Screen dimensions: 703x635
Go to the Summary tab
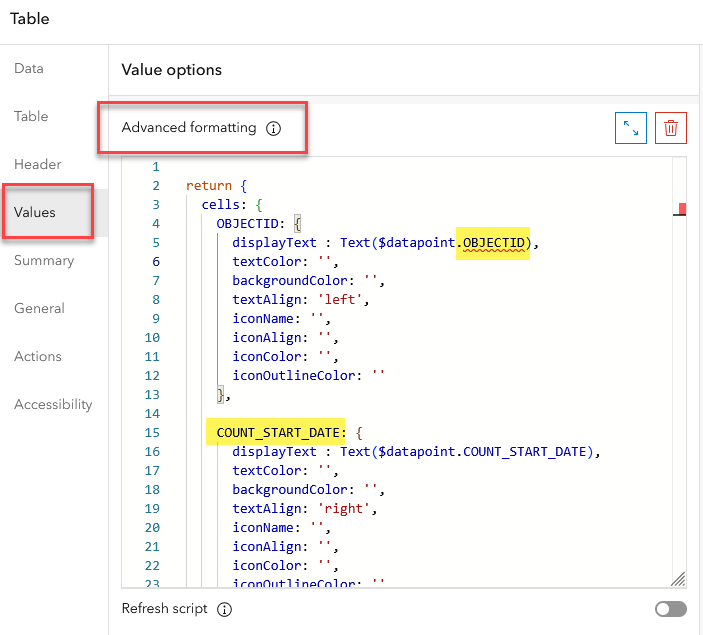pos(44,260)
